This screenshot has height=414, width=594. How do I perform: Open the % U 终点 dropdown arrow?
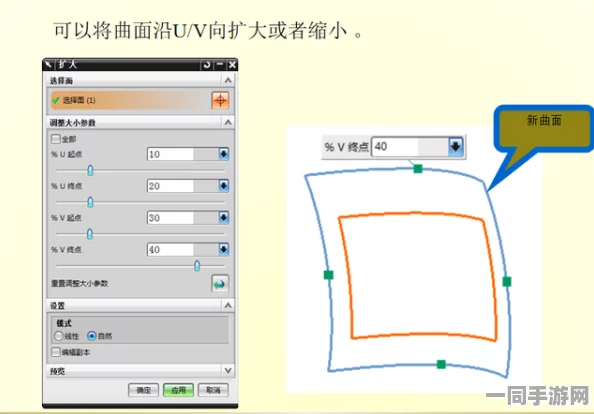pyautogui.click(x=224, y=186)
